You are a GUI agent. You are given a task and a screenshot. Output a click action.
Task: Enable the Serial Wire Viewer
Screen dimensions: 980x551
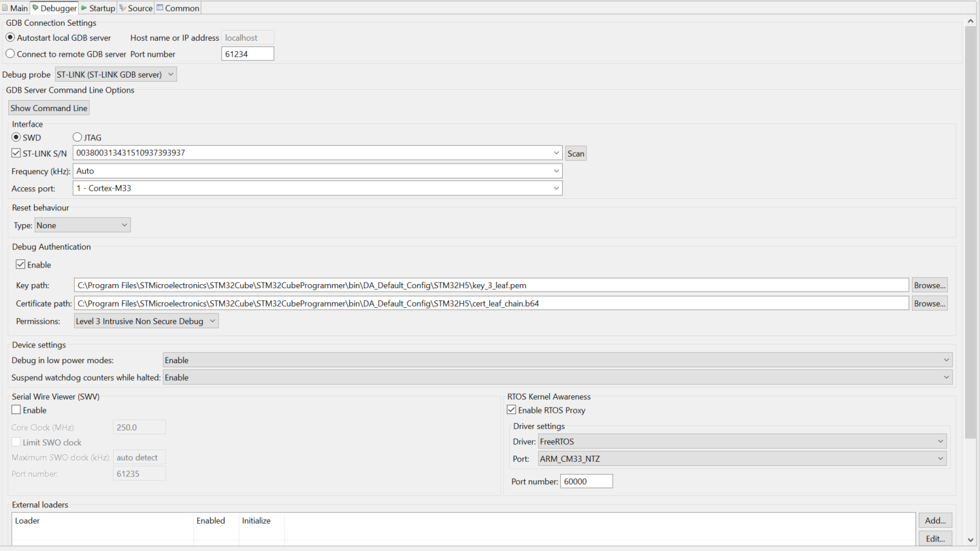coord(16,409)
